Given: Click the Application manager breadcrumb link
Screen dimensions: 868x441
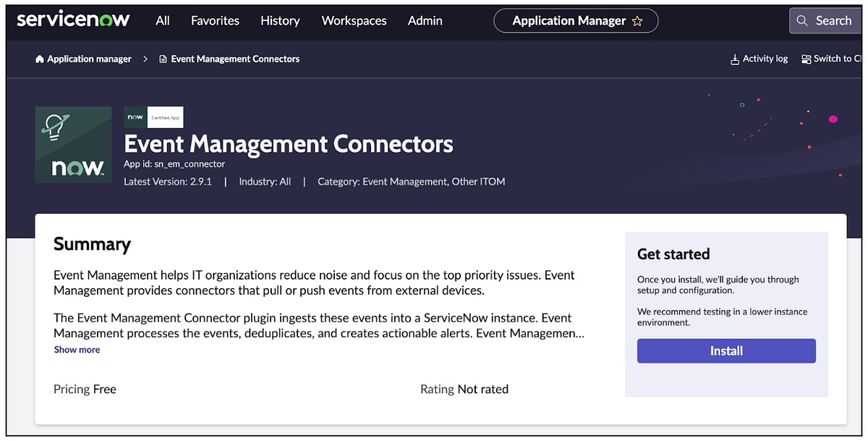Looking at the screenshot, I should (88, 59).
